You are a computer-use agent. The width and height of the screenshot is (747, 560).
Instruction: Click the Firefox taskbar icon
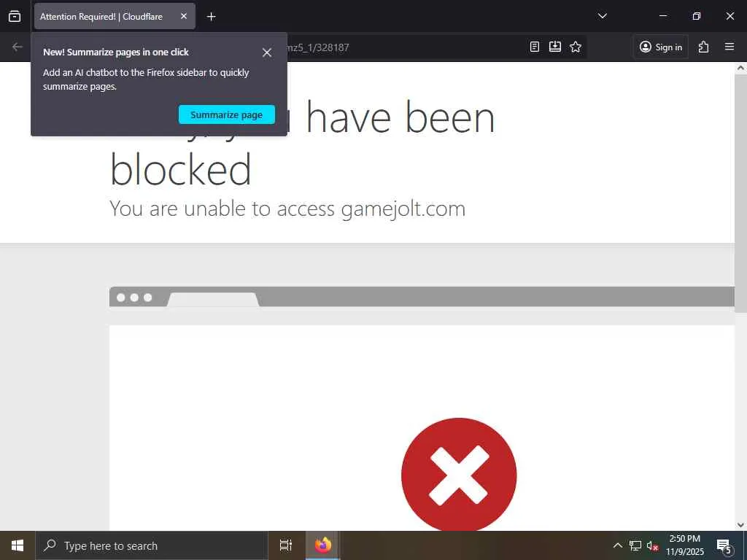point(322,545)
